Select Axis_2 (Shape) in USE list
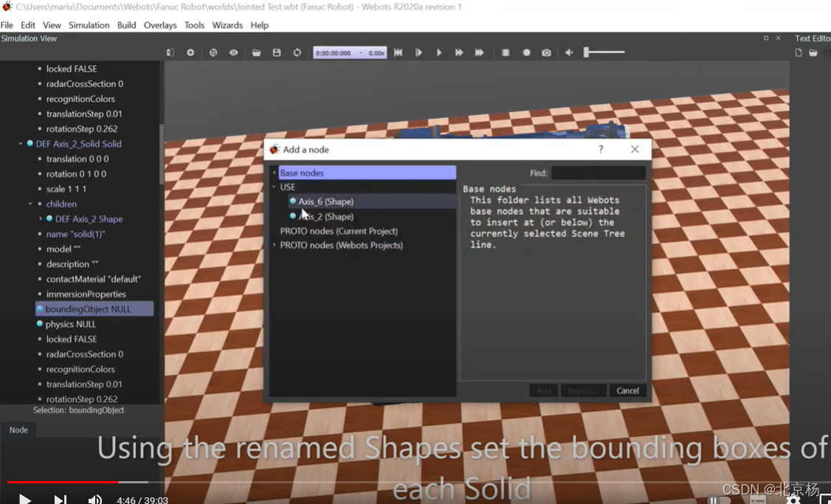Viewport: 831px width, 504px height. tap(326, 216)
